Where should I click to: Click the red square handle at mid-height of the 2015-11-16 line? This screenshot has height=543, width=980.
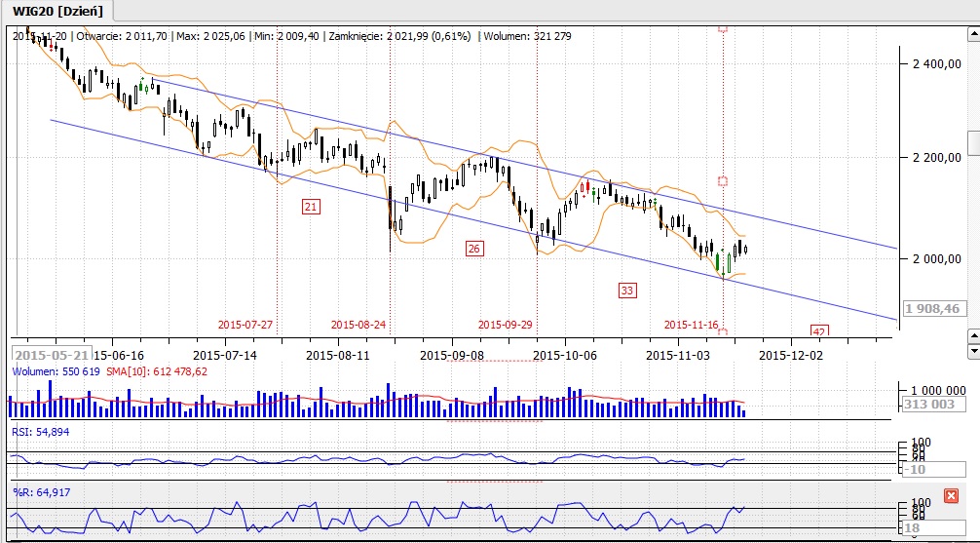point(723,181)
